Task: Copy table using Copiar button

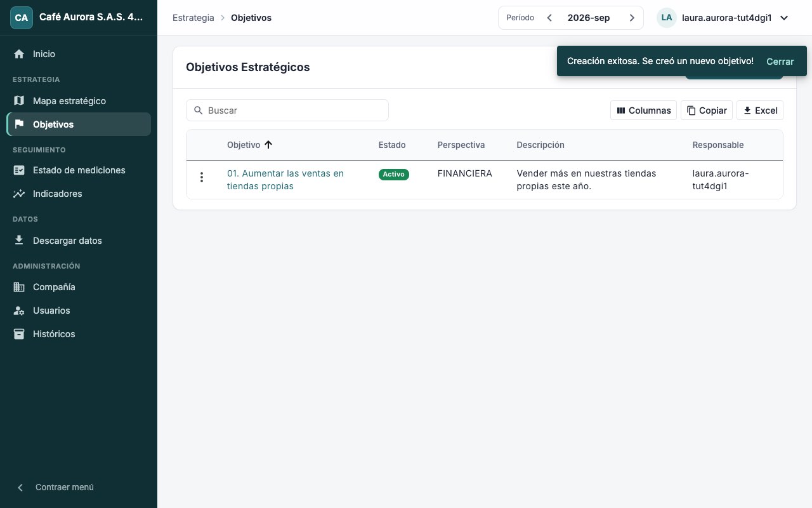Action: click(x=707, y=110)
